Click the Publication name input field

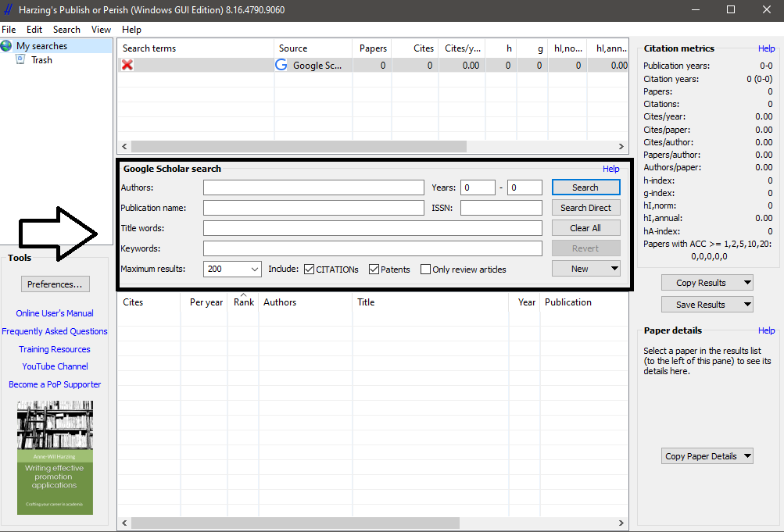313,208
